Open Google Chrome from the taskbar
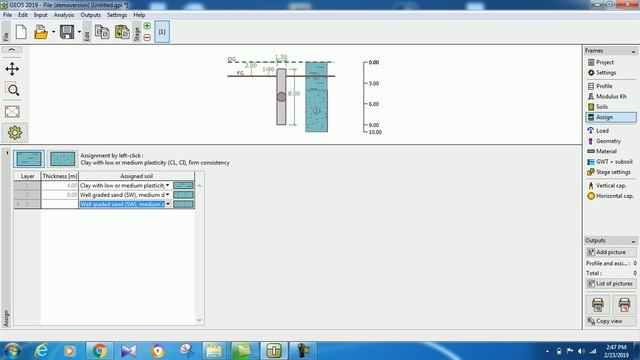Screen dimensions: 640x360 100,351
